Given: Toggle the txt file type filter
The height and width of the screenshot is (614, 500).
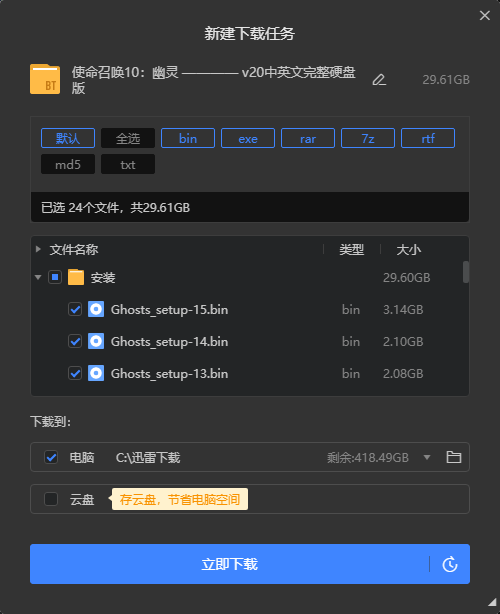Looking at the screenshot, I should [x=128, y=164].
